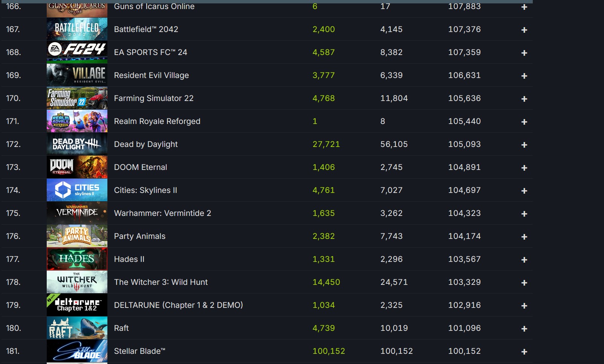Click the plus icon for Guns of Icarus Online

524,7
